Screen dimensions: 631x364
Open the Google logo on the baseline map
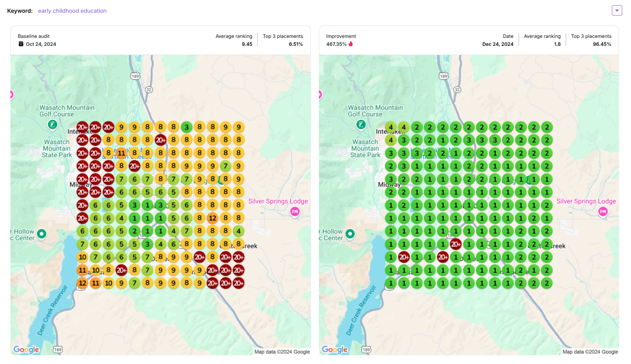(26, 350)
